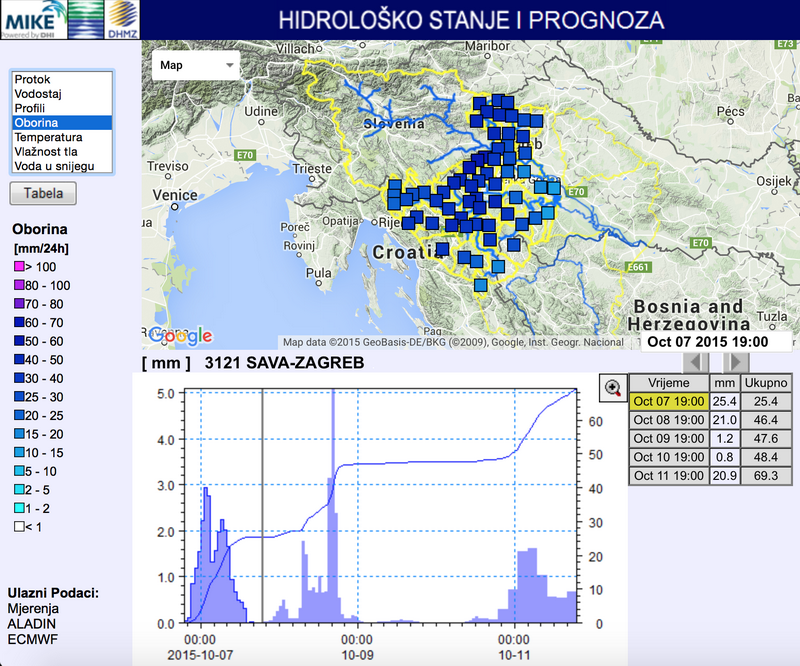Viewport: 800px width, 666px height.
Task: Go to previous time step arrow
Action: pos(695,362)
